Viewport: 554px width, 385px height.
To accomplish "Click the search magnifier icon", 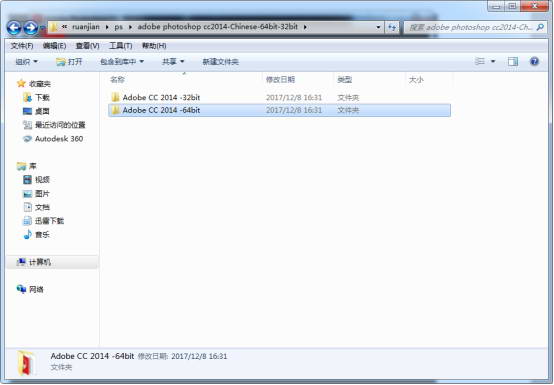I will pyautogui.click(x=540, y=27).
